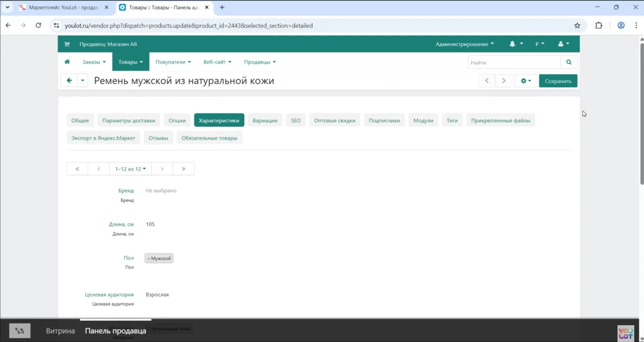Switch to Витрина in bottom bar
This screenshot has width=644, height=342.
pos(60,331)
